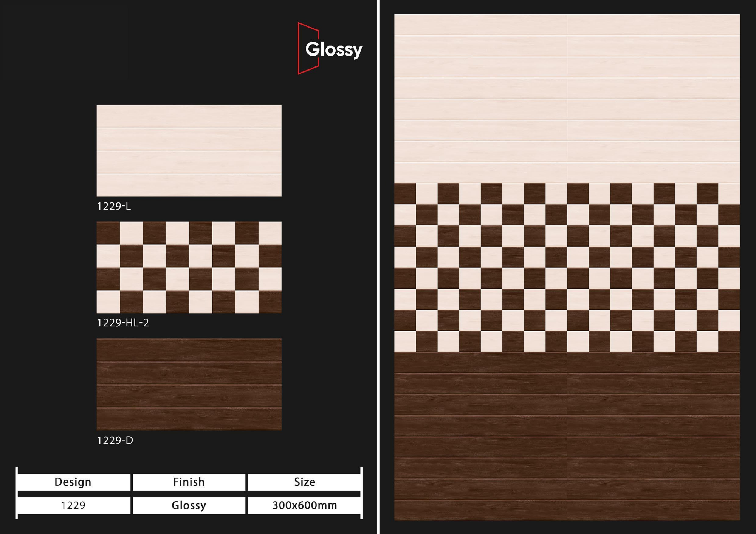Click the checkered band in wall preview
Screen dimensions: 756x534
click(x=566, y=268)
